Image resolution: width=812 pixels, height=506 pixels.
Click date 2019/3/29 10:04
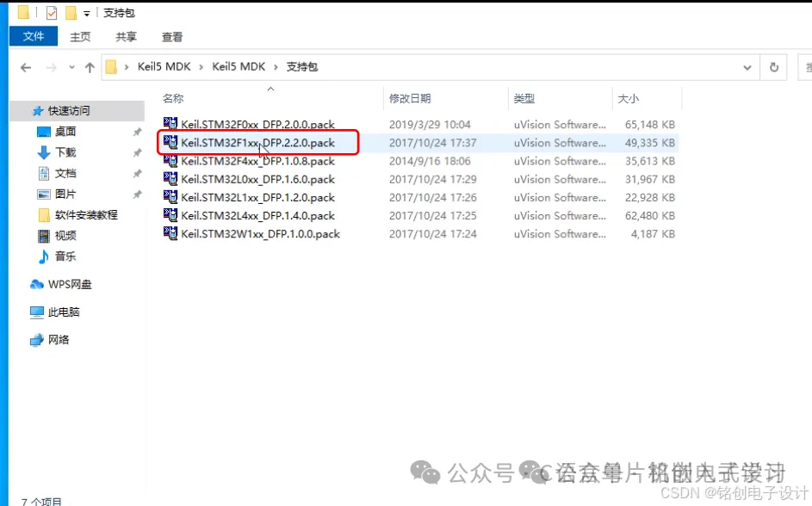click(x=430, y=124)
